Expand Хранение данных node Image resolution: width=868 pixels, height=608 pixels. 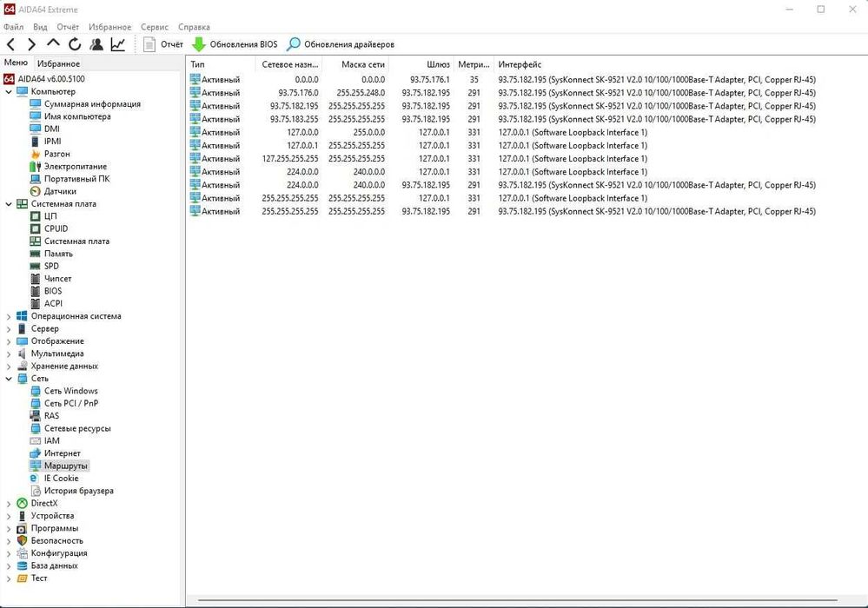[x=9, y=367]
